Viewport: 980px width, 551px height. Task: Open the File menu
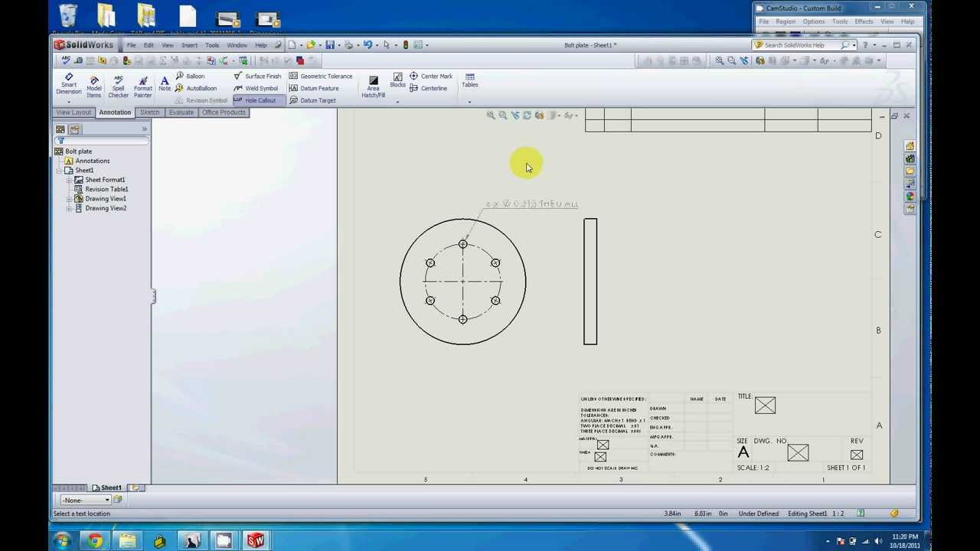coord(132,45)
